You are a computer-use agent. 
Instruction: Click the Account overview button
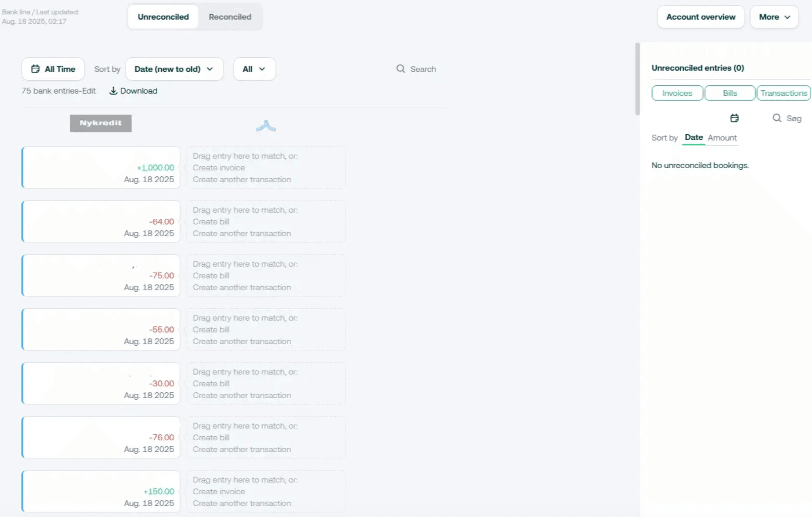point(701,16)
